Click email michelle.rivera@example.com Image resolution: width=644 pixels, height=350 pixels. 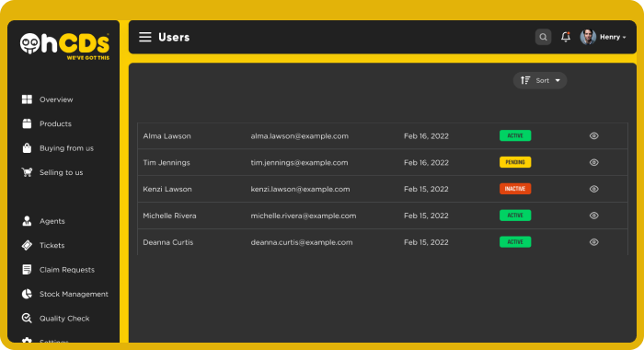tap(303, 216)
